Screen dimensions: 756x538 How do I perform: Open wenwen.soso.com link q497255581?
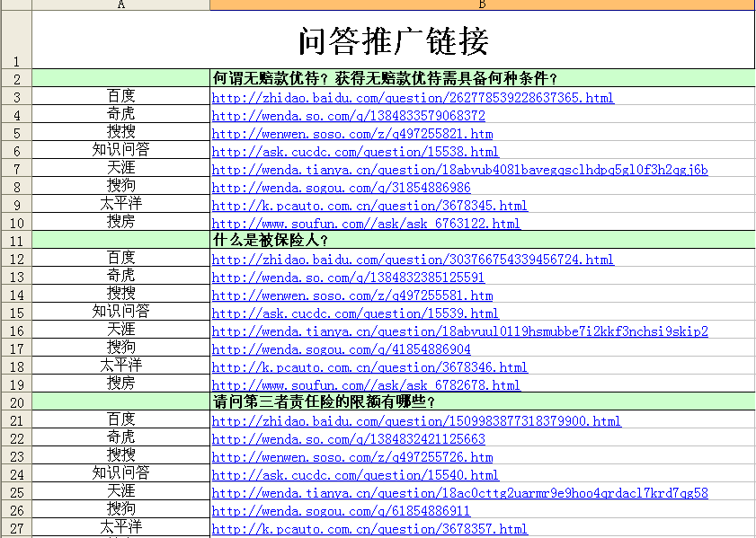352,295
